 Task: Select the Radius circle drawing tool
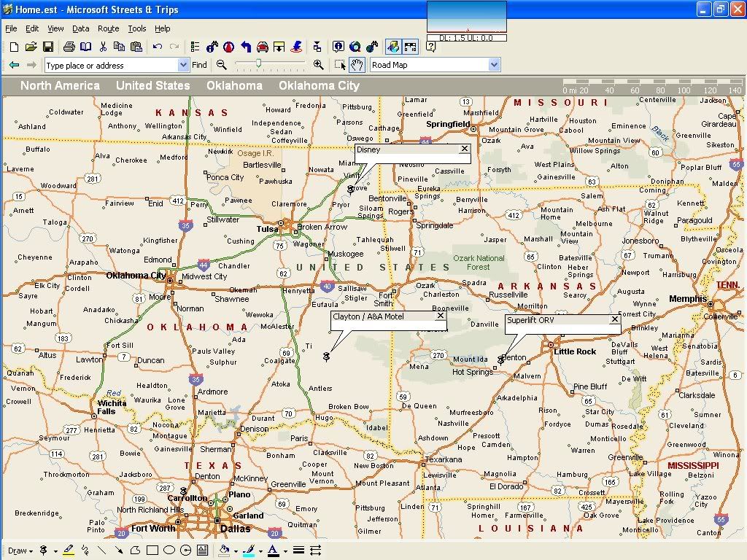pyautogui.click(x=186, y=551)
